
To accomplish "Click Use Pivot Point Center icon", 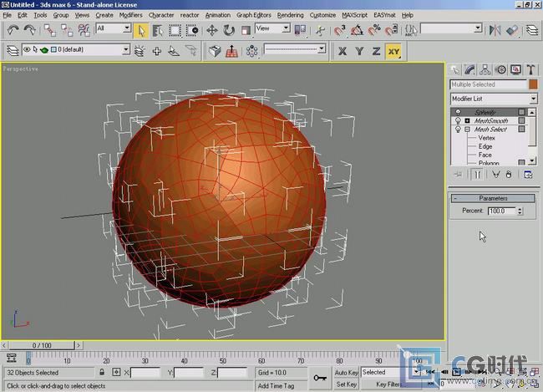I will [x=300, y=30].
